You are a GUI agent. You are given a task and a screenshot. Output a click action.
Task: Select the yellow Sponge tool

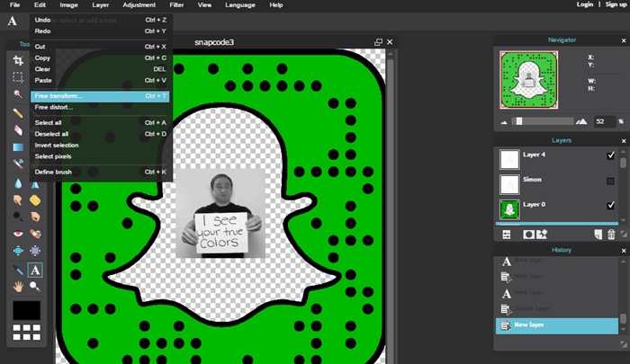[35, 200]
